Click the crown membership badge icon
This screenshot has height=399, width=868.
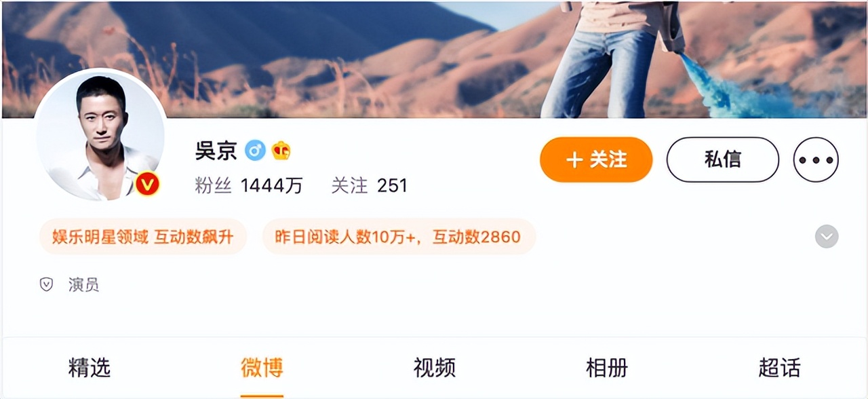[x=281, y=151]
